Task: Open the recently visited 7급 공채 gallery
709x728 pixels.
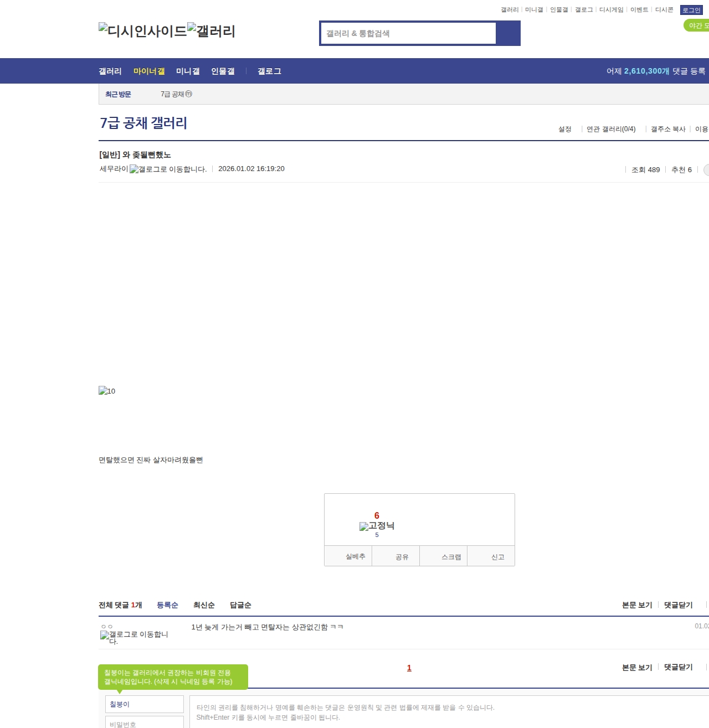Action: click(x=176, y=94)
